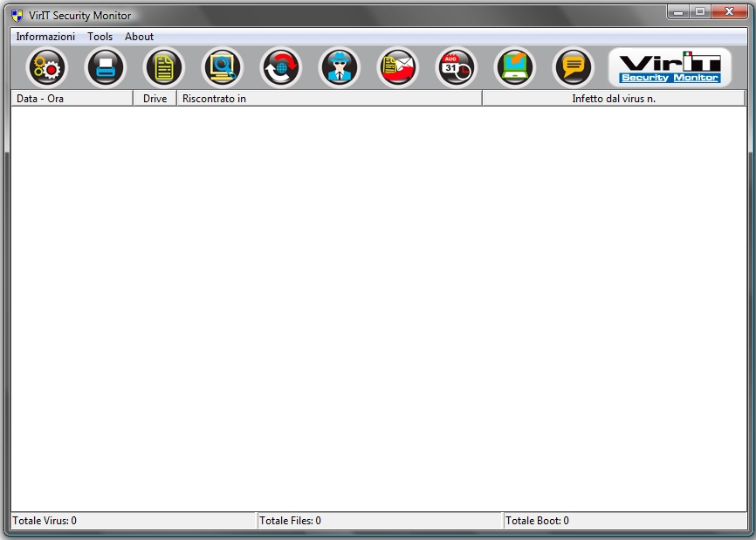The width and height of the screenshot is (756, 540).
Task: Select the Totale Boot: 0 status entry
Action: [x=625, y=521]
